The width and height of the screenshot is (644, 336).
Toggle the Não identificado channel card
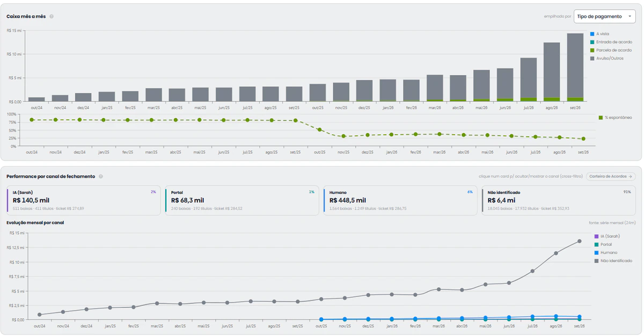tap(559, 201)
